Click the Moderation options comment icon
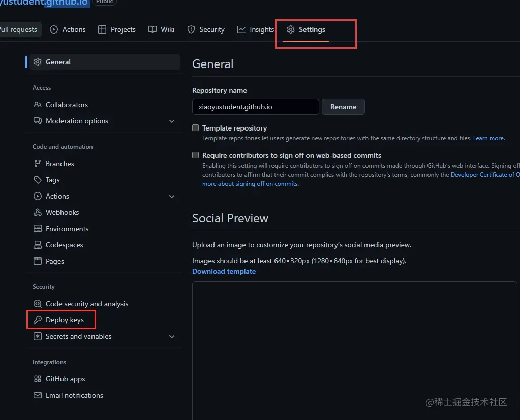Viewport: 520px width, 420px height. (38, 121)
